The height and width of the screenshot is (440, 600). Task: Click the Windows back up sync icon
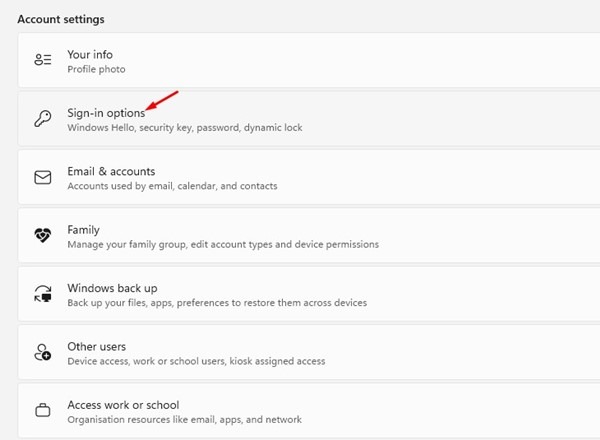tap(43, 294)
